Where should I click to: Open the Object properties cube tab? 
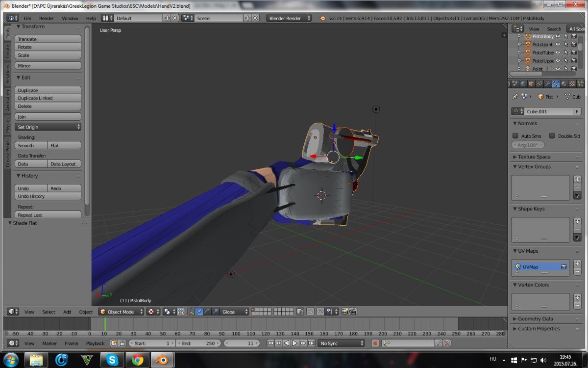[531, 84]
